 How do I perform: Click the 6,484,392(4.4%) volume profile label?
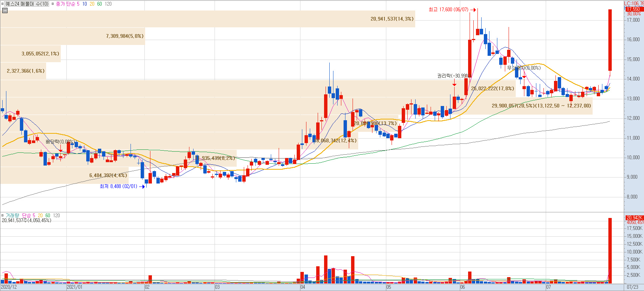pos(108,175)
